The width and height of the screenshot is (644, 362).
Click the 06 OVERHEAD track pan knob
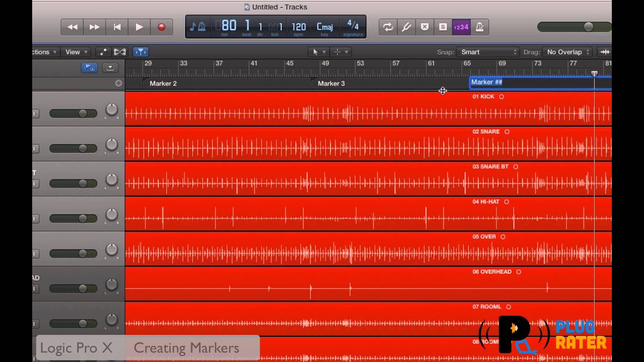tap(111, 285)
